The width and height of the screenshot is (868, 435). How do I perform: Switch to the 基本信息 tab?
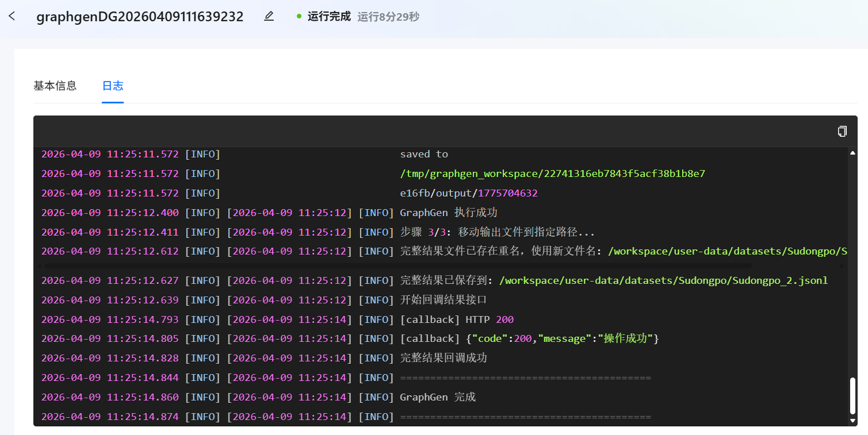[55, 86]
